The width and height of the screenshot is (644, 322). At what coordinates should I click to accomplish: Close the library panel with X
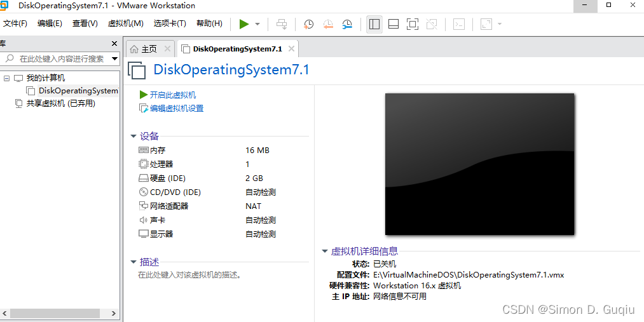[x=114, y=43]
